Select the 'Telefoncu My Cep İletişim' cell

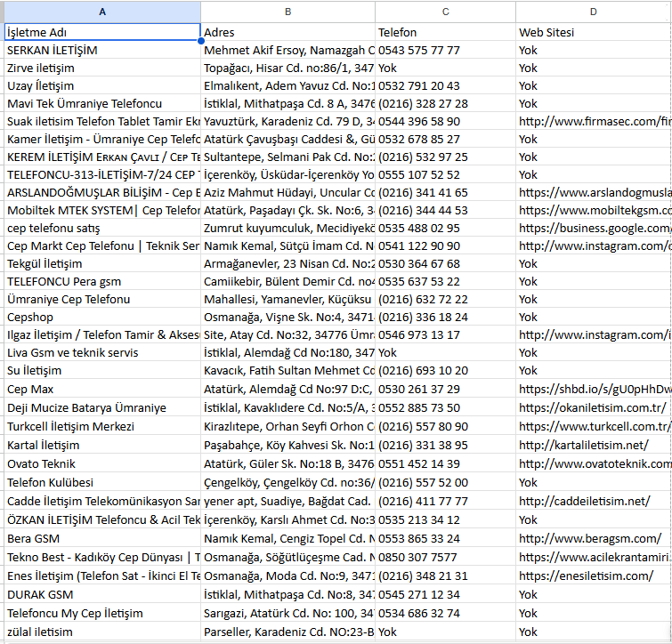pos(102,613)
